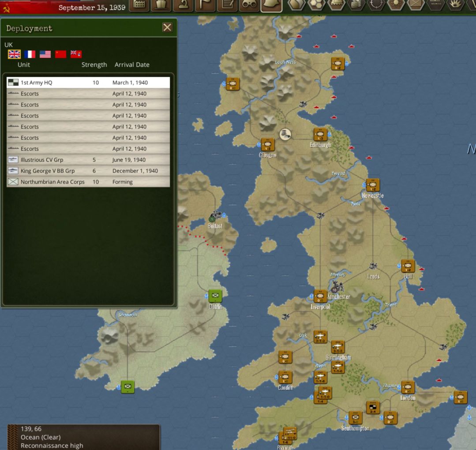The width and height of the screenshot is (476, 450).
Task: Select the garrison unit at Glasgow
Action: [x=268, y=145]
